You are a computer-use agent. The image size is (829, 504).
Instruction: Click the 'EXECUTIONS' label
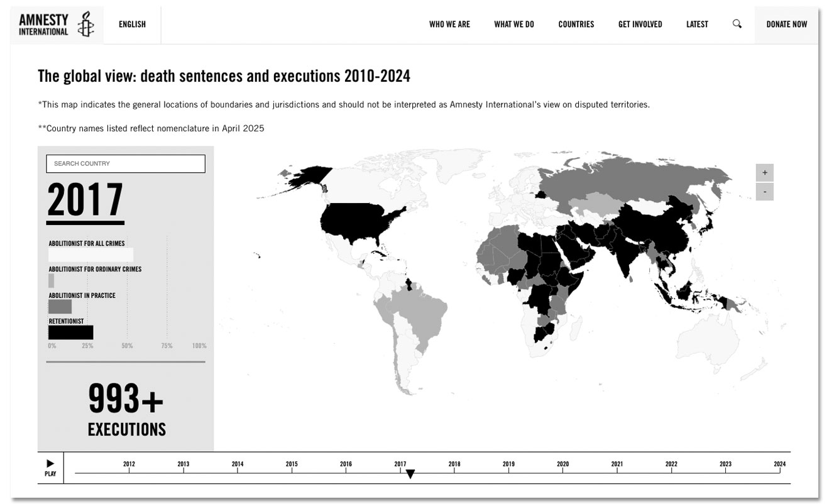point(126,430)
